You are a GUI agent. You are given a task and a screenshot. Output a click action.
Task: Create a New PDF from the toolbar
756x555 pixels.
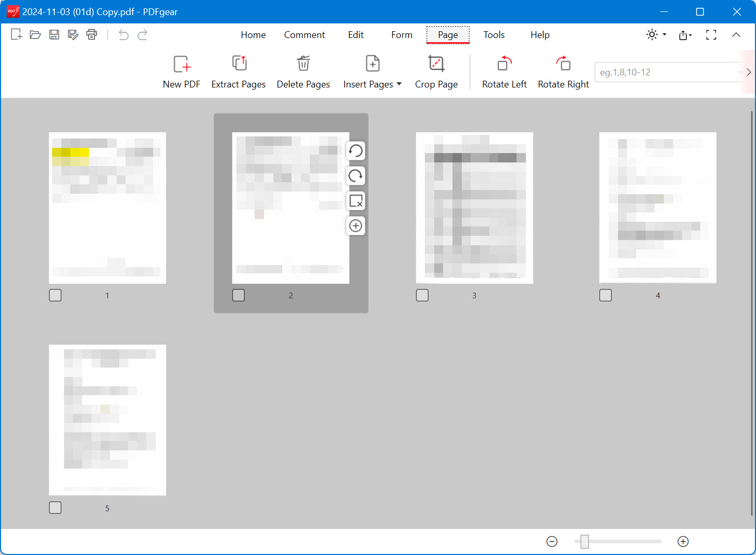(x=182, y=64)
